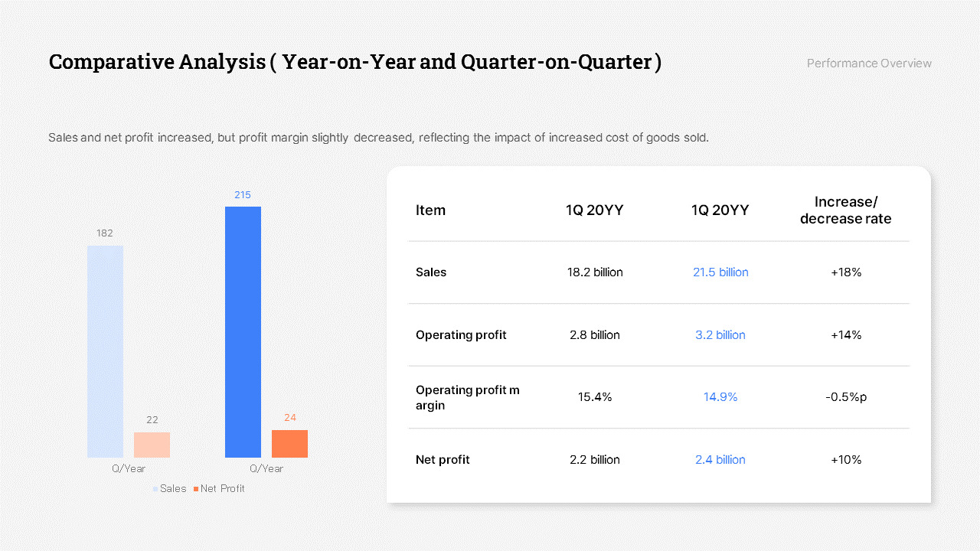Click the data label 182 above the bar
Screen dimensions: 980x551
tap(105, 233)
